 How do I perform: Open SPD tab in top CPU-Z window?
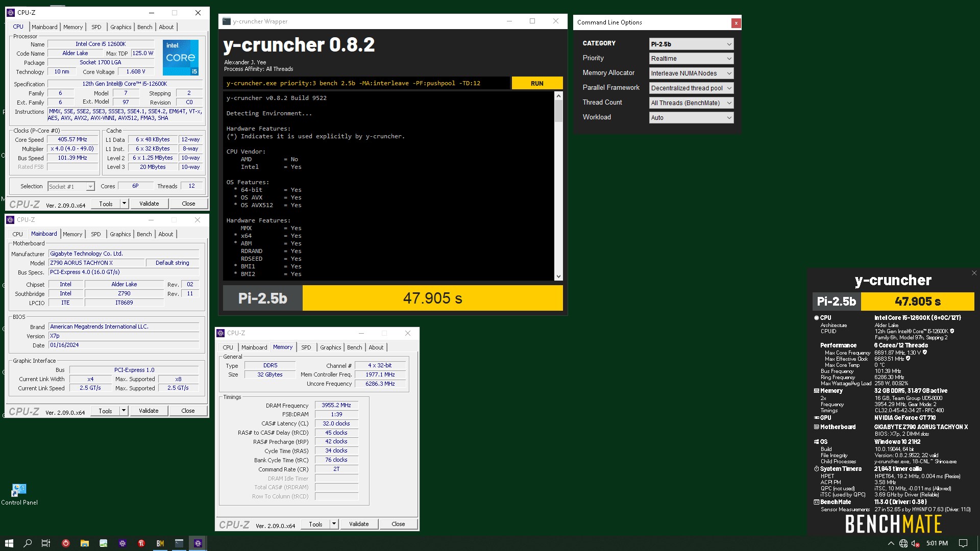(x=96, y=27)
